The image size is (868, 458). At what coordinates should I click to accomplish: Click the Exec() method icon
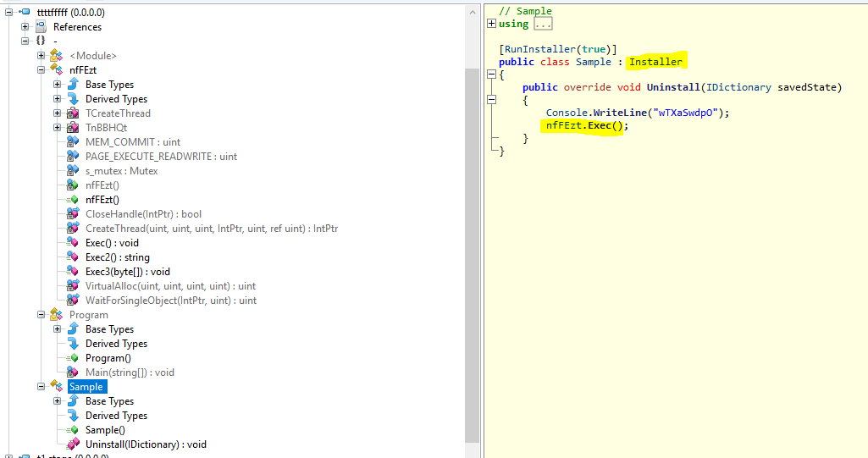[73, 242]
